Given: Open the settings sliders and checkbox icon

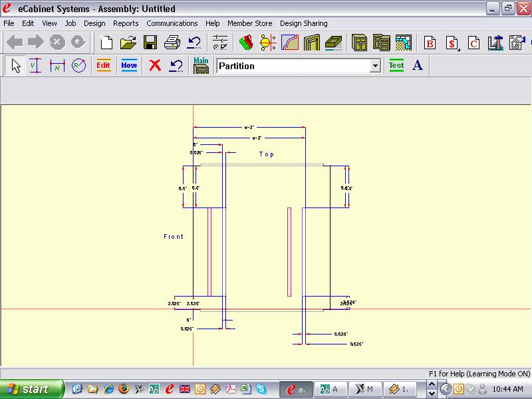Looking at the screenshot, I should click(220, 43).
